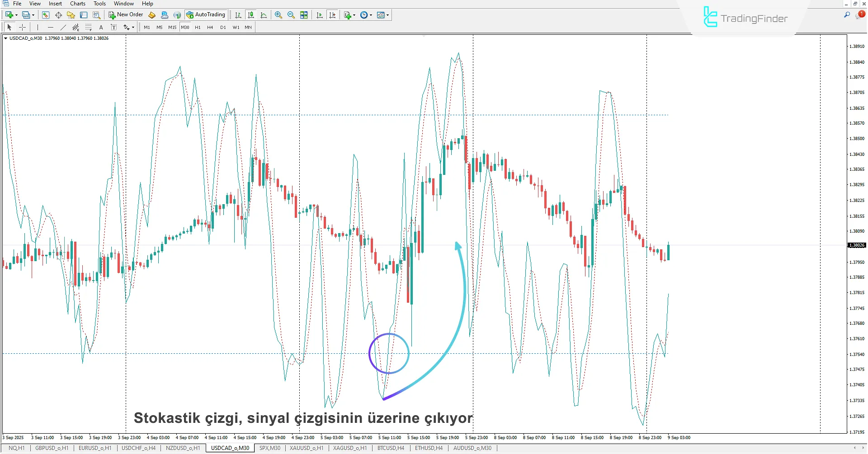The height and width of the screenshot is (454, 868).
Task: Click the Zoom Out magnifier icon
Action: (x=291, y=15)
